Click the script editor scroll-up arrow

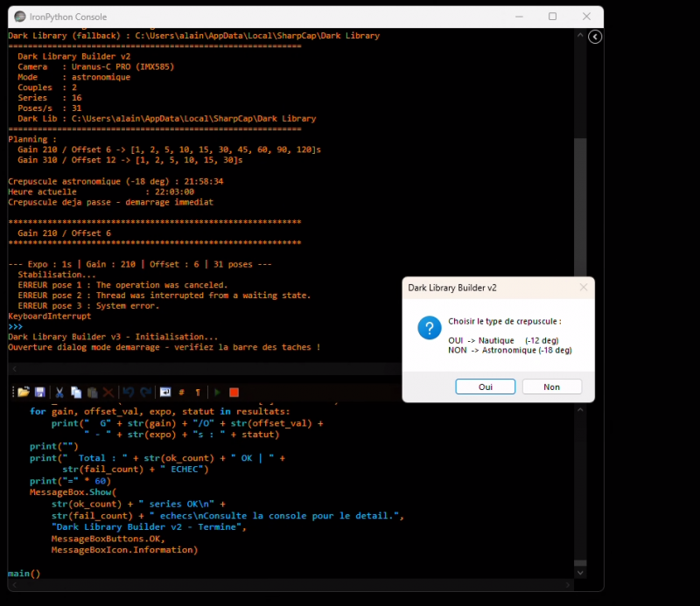click(x=580, y=409)
